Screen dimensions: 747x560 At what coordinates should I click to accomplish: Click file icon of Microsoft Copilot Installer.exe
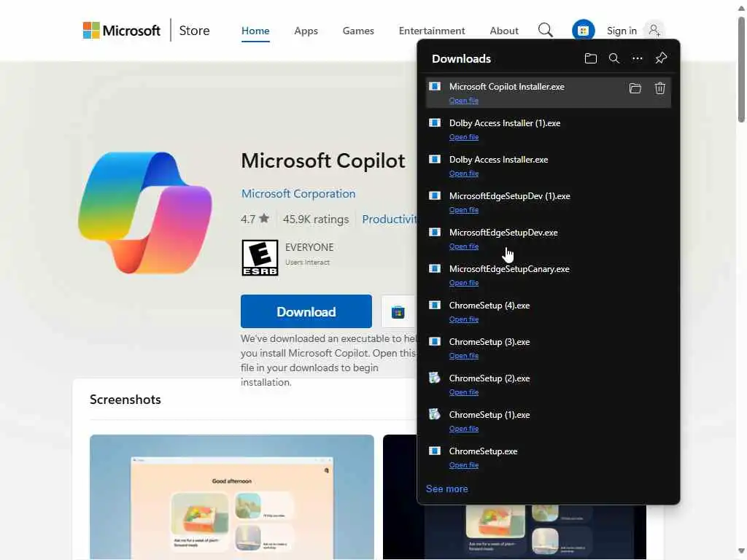(x=435, y=86)
